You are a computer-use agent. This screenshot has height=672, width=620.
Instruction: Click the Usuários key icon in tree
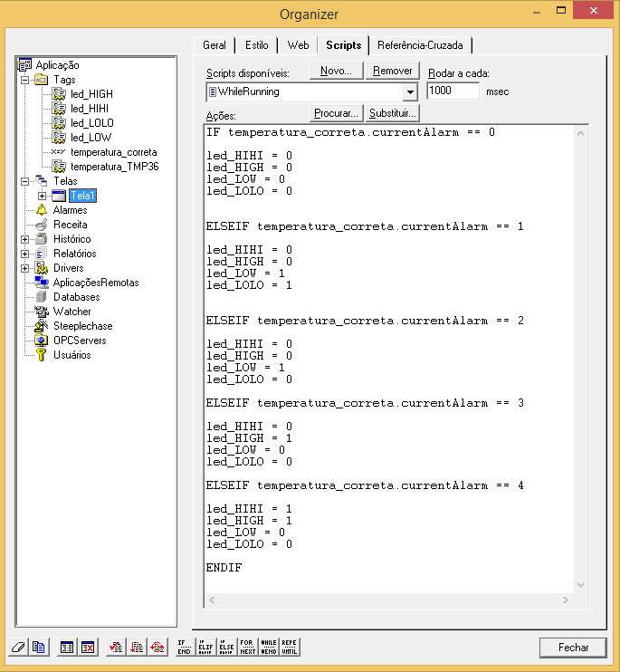point(42,355)
